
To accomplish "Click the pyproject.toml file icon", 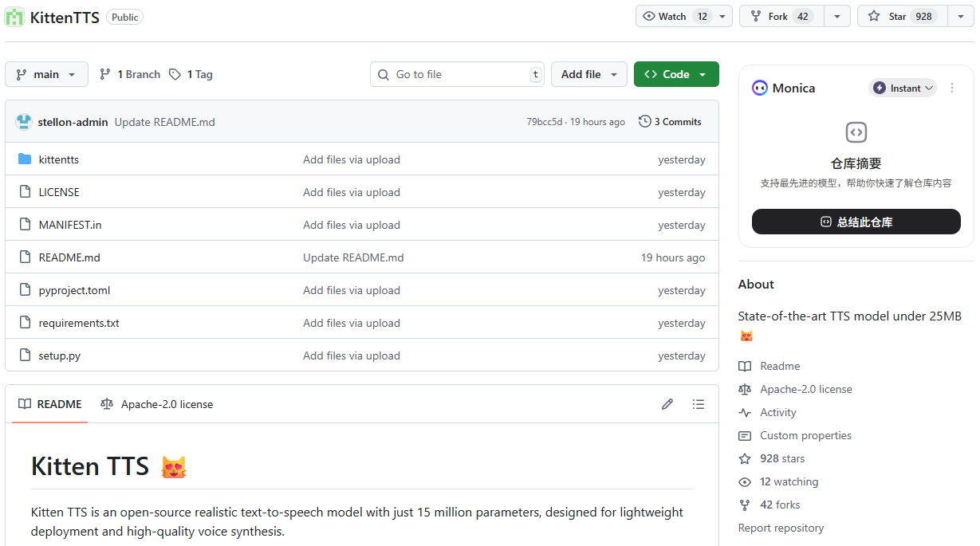I will [x=25, y=290].
